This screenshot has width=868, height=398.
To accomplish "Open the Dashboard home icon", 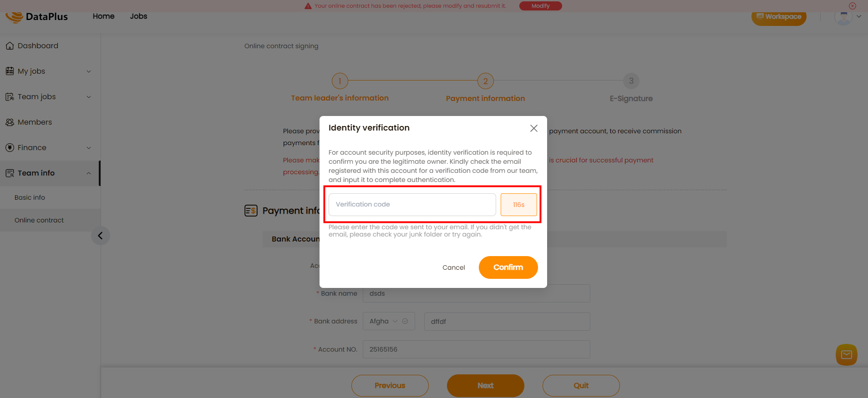I will (x=10, y=45).
